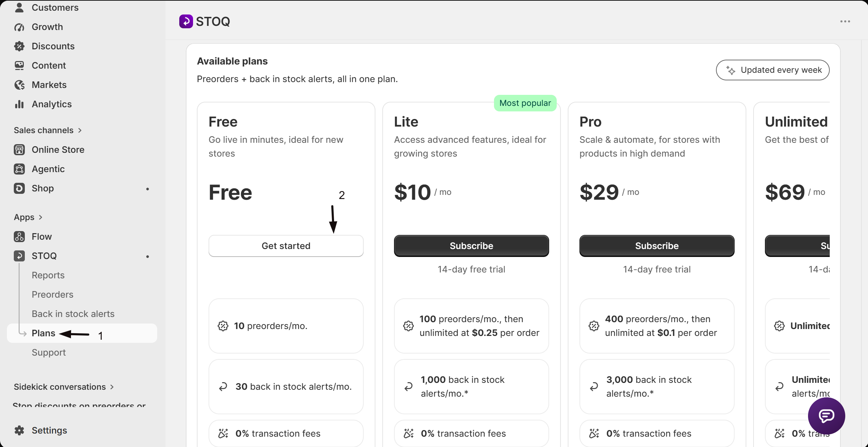Click the Lite plan preorders icon
868x447 pixels.
[x=408, y=326]
